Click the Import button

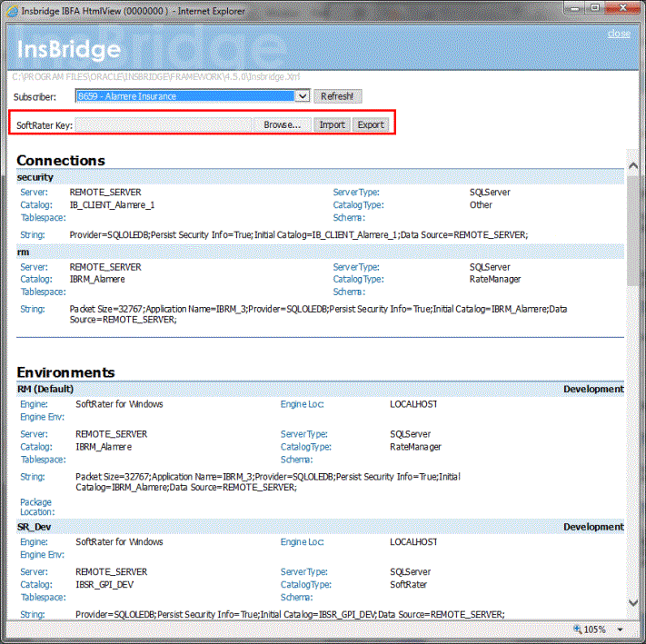332,124
